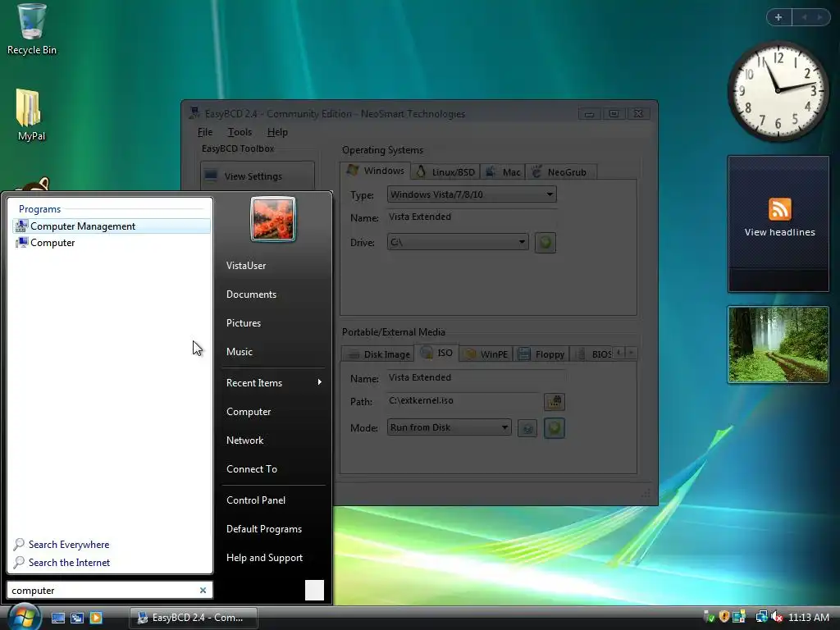The width and height of the screenshot is (840, 630).
Task: Open the Computer program result
Action: click(x=111, y=243)
